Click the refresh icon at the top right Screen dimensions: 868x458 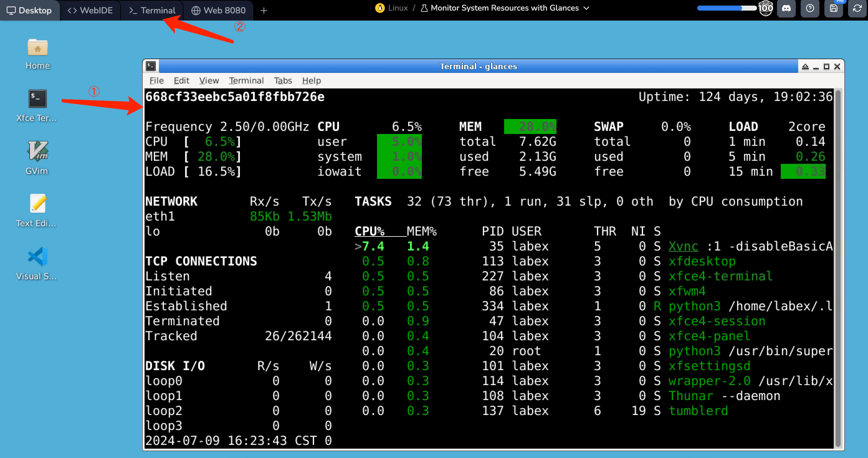857,8
